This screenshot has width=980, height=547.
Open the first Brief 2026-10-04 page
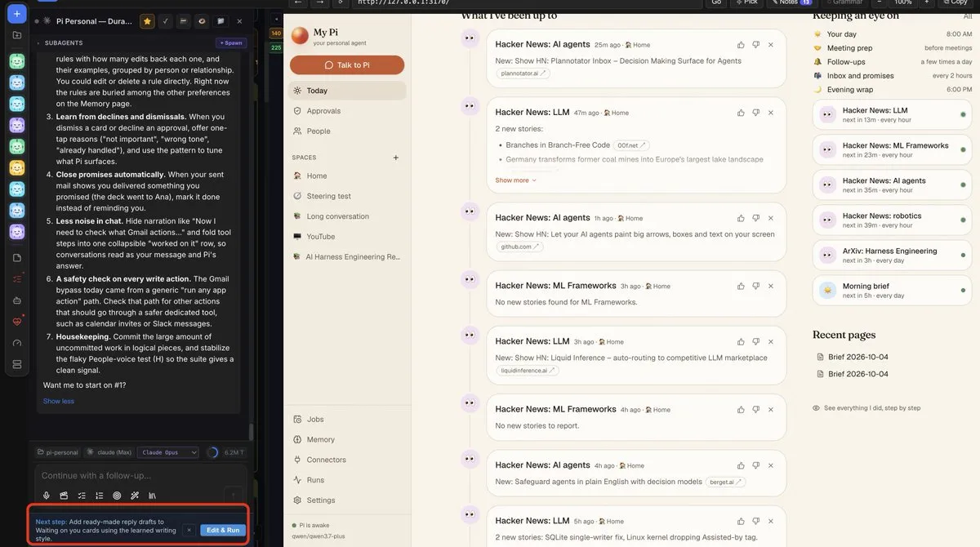point(853,357)
